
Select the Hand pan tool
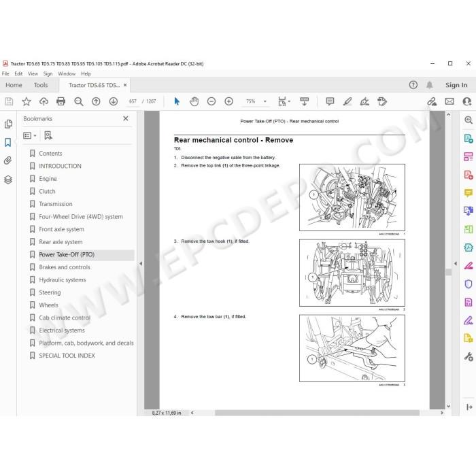(x=194, y=101)
